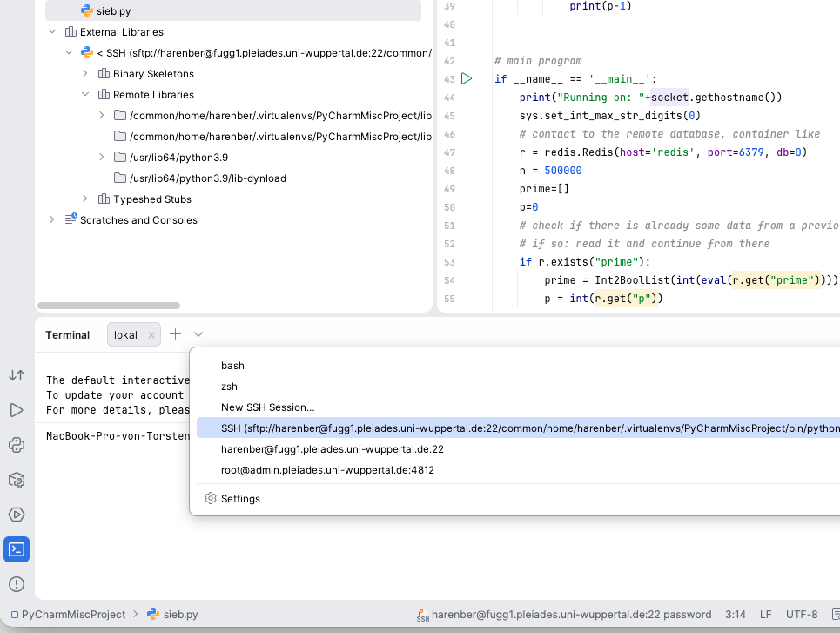This screenshot has height=633, width=840.
Task: Click the UTF-8 encoding status widget
Action: click(x=801, y=615)
